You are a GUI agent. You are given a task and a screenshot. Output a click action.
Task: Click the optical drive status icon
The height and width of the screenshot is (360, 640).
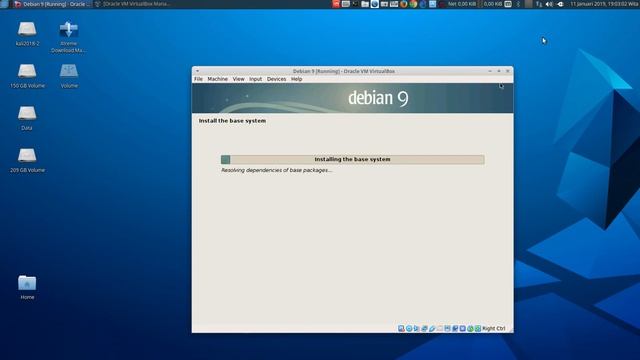[409, 328]
